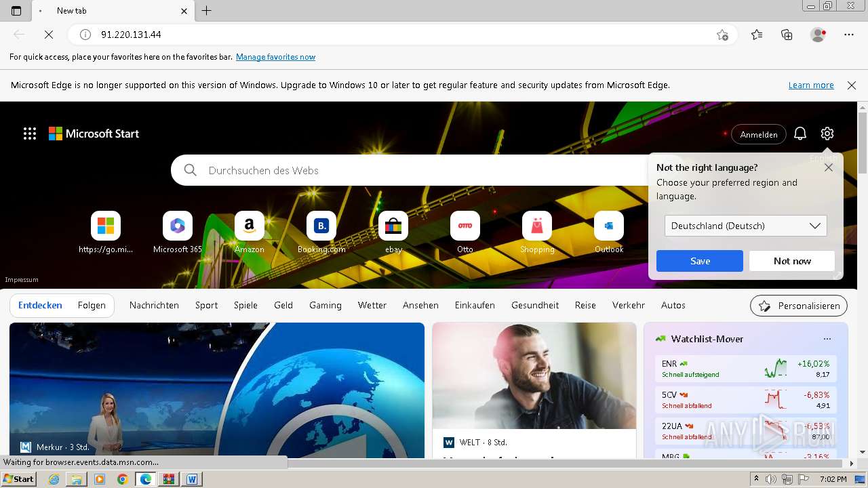Expand the region and language dropdown
Screen dimensions: 868x488
pyautogui.click(x=745, y=226)
